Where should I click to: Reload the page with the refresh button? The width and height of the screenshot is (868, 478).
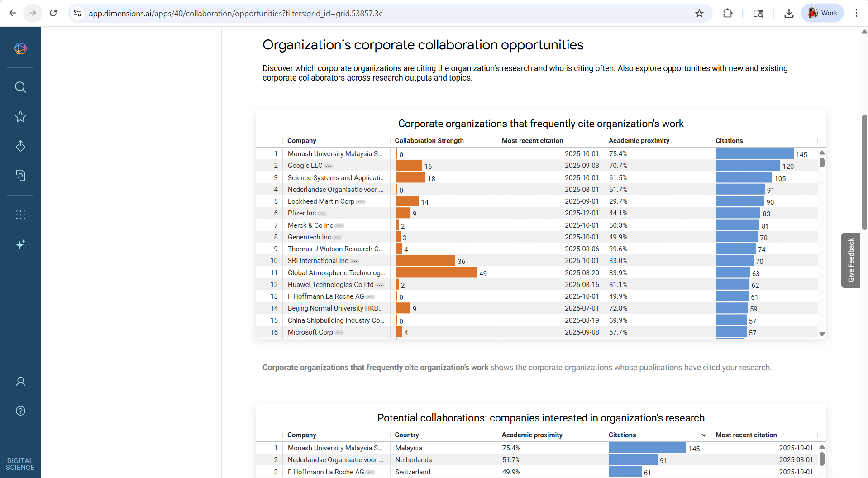(53, 13)
